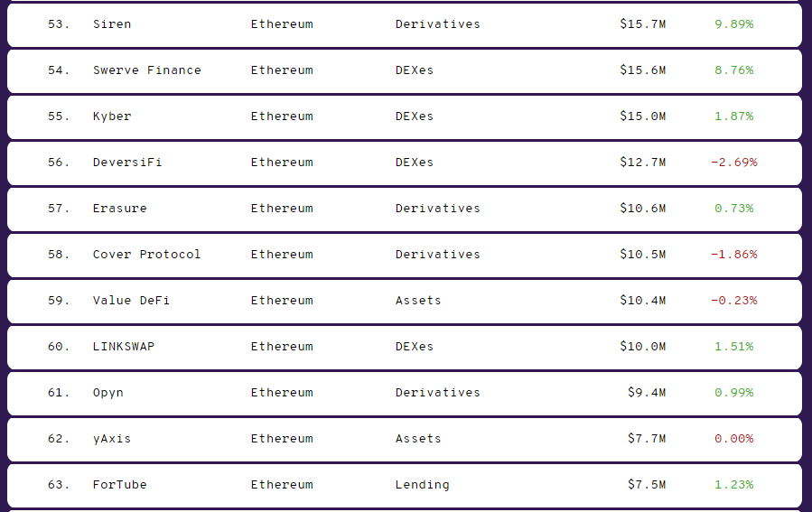Select the Value DeFi row

click(131, 301)
